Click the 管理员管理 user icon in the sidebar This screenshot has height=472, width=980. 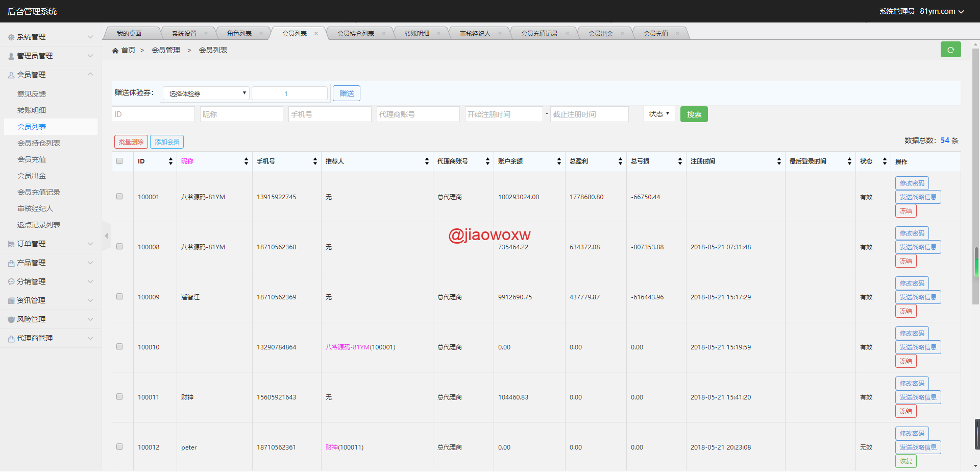coord(11,56)
